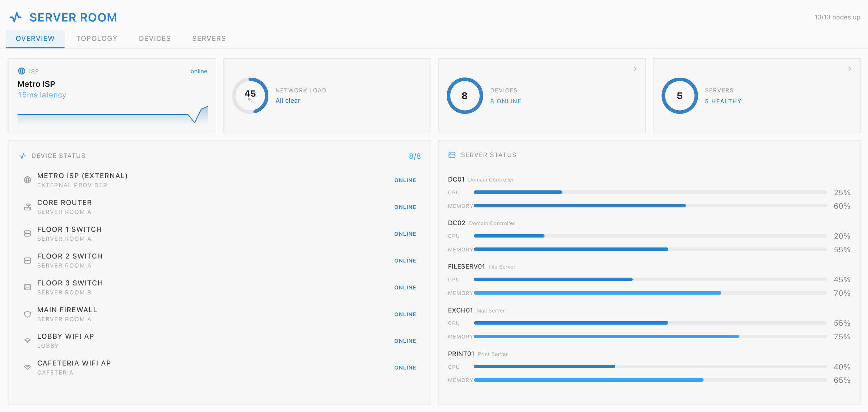Open the Servers tab
Viewport: 868px width, 412px height.
[x=209, y=39]
